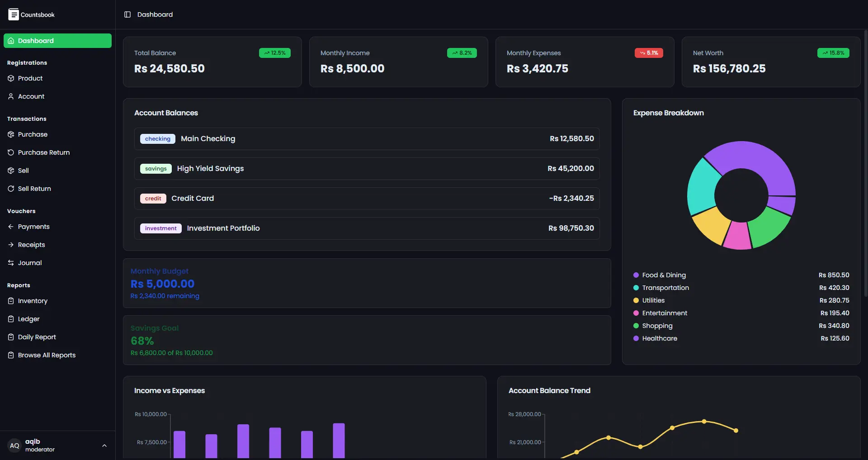Viewport: 868px width, 460px height.
Task: Select the Savings Goal progress section
Action: (x=366, y=340)
